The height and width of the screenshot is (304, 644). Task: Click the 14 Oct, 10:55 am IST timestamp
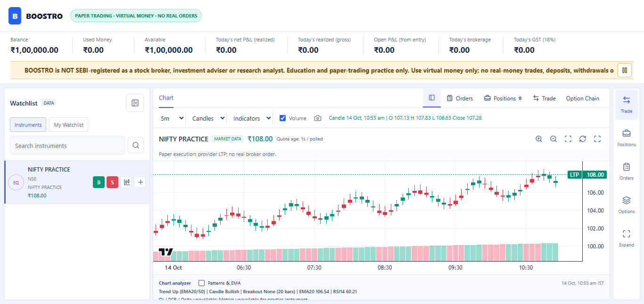click(583, 283)
